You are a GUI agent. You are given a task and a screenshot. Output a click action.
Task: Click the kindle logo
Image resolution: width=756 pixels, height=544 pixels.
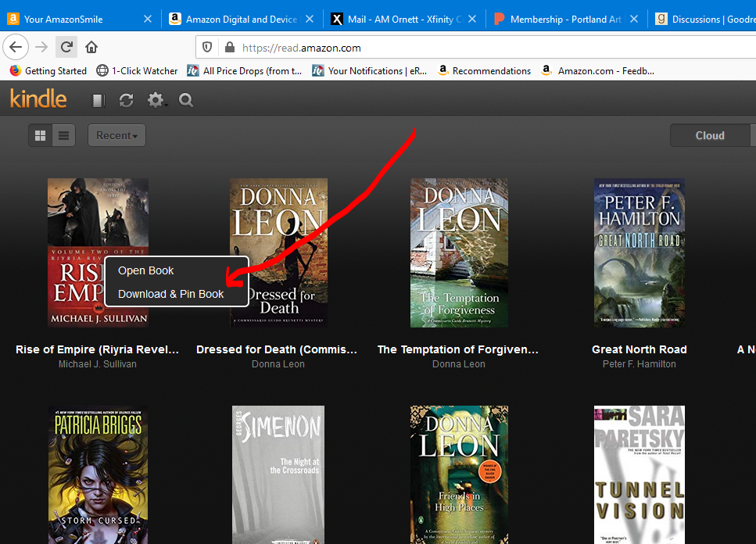pyautogui.click(x=38, y=99)
